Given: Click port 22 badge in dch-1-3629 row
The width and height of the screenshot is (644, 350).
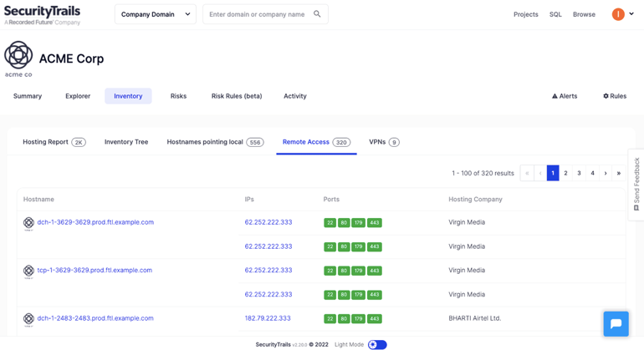Looking at the screenshot, I should [330, 223].
